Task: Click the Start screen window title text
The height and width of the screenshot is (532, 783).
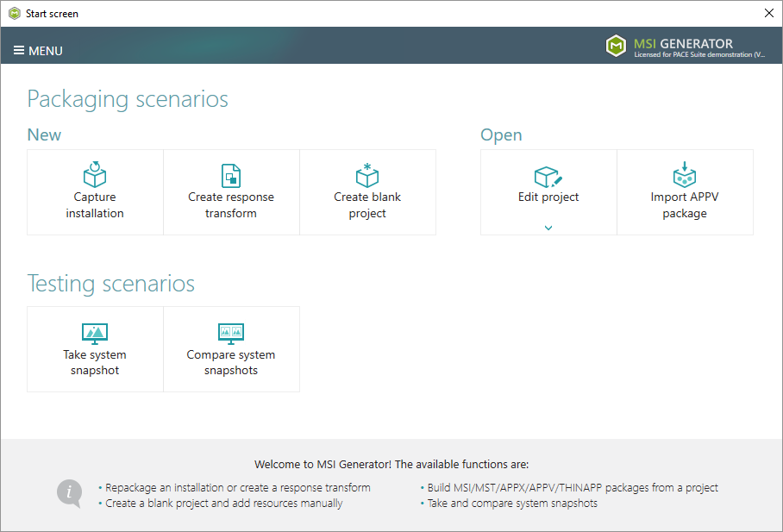Action: tap(52, 14)
